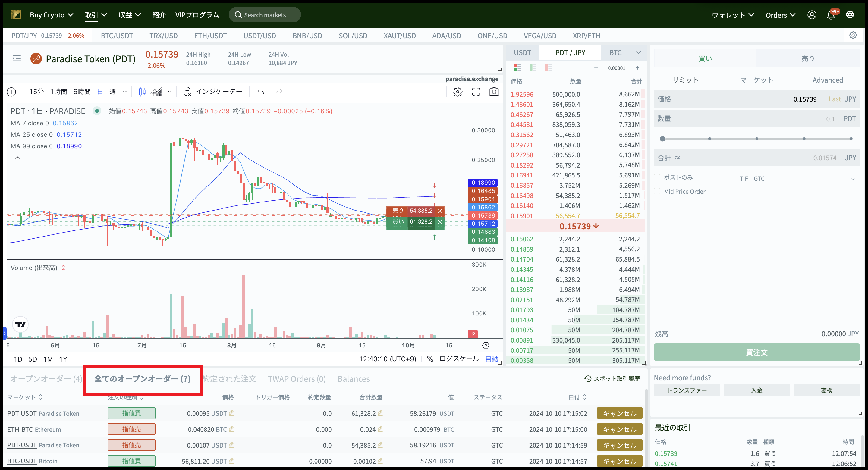Add a symbol with the plus circle icon
The height and width of the screenshot is (470, 868).
pos(11,92)
